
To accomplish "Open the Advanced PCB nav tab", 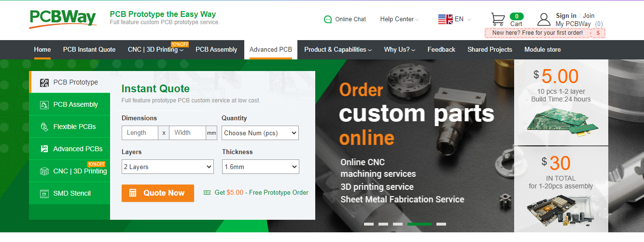I will (x=271, y=49).
